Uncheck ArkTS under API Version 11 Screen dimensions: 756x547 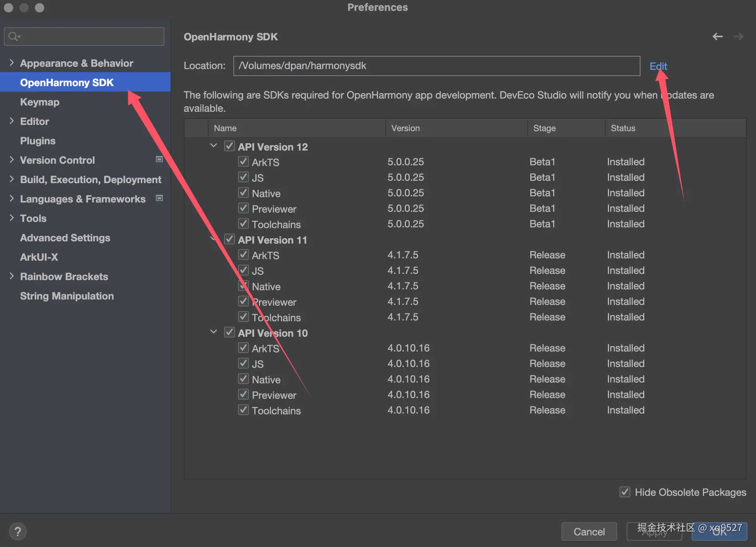[x=243, y=255]
